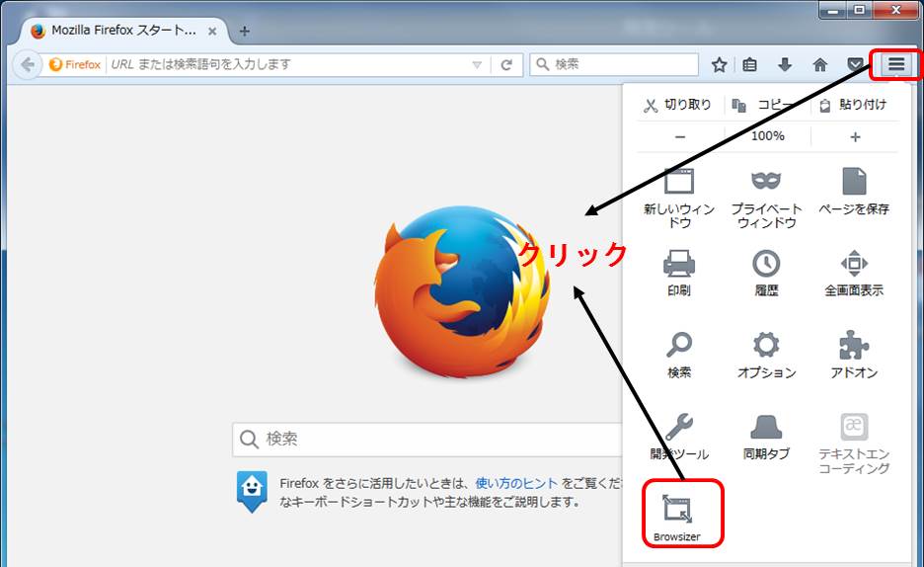Go to home page via house icon
The width and height of the screenshot is (924, 567).
point(819,64)
